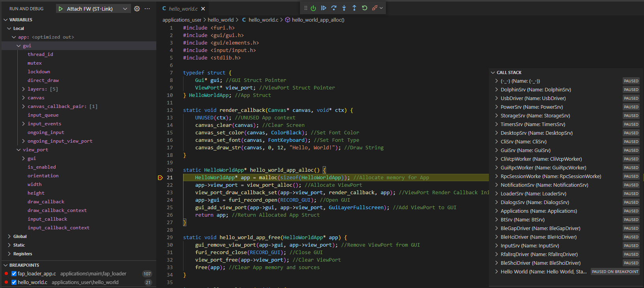Grab the debug toolbar drag handle
644x288 pixels.
[x=306, y=8]
